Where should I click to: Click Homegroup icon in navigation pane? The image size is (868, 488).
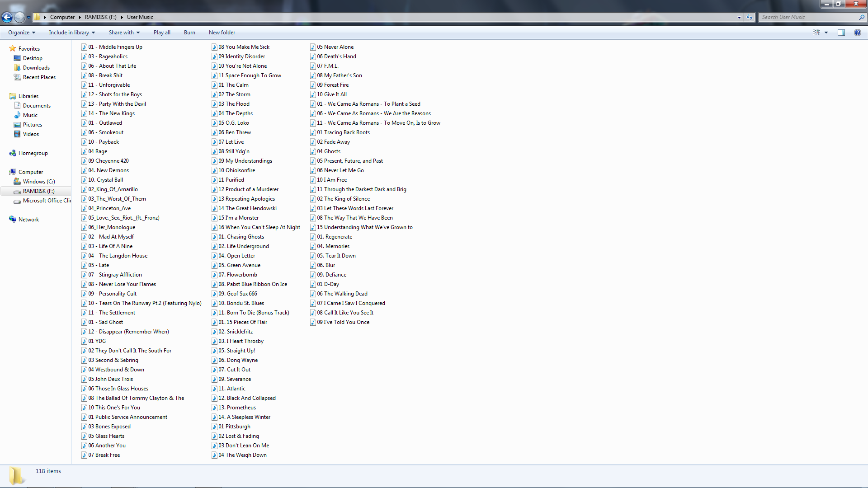[x=13, y=153]
